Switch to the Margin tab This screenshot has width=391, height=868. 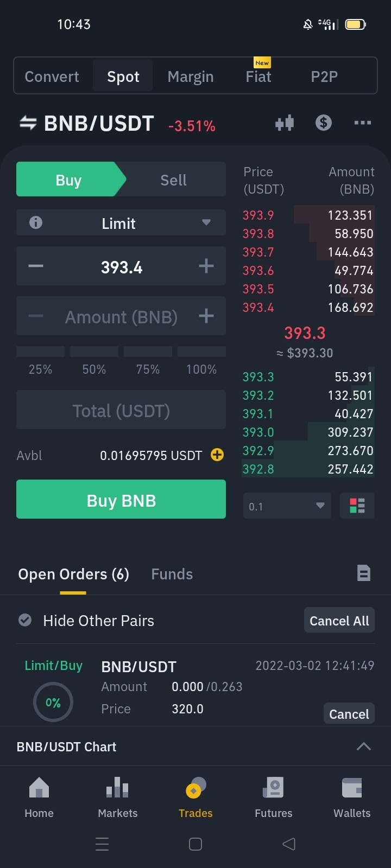coord(191,76)
